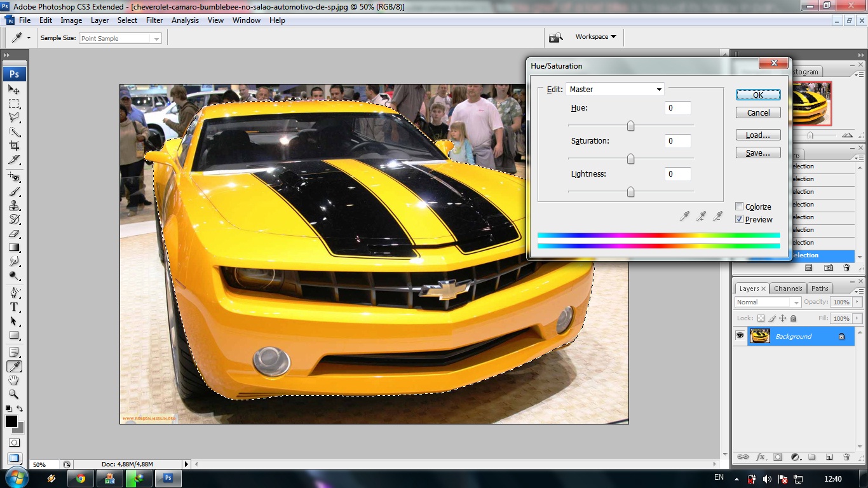Swap foreground and background colors icon

[20, 409]
